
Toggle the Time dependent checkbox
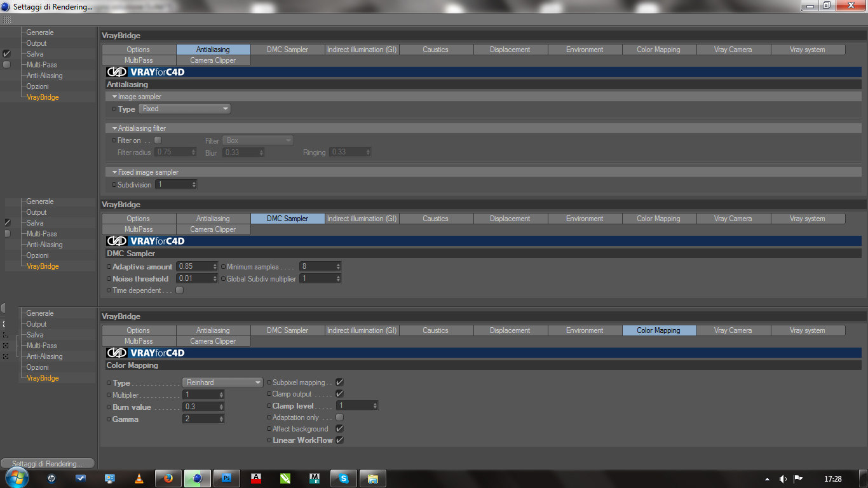pyautogui.click(x=180, y=290)
